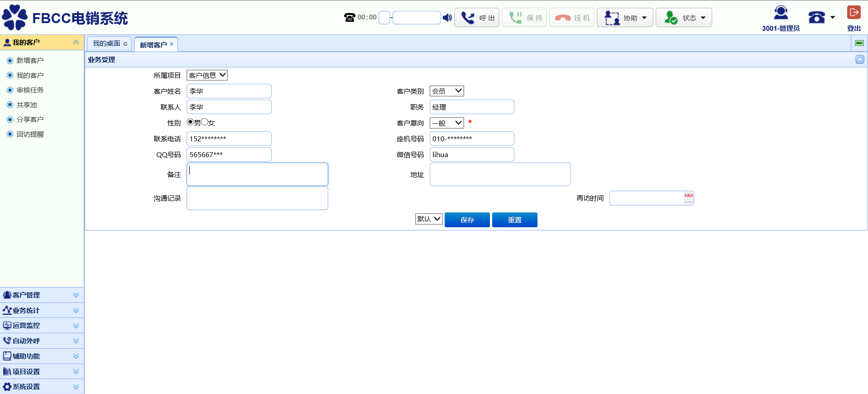Open the 客户意向 dropdown
The width and height of the screenshot is (868, 394).
pyautogui.click(x=446, y=123)
